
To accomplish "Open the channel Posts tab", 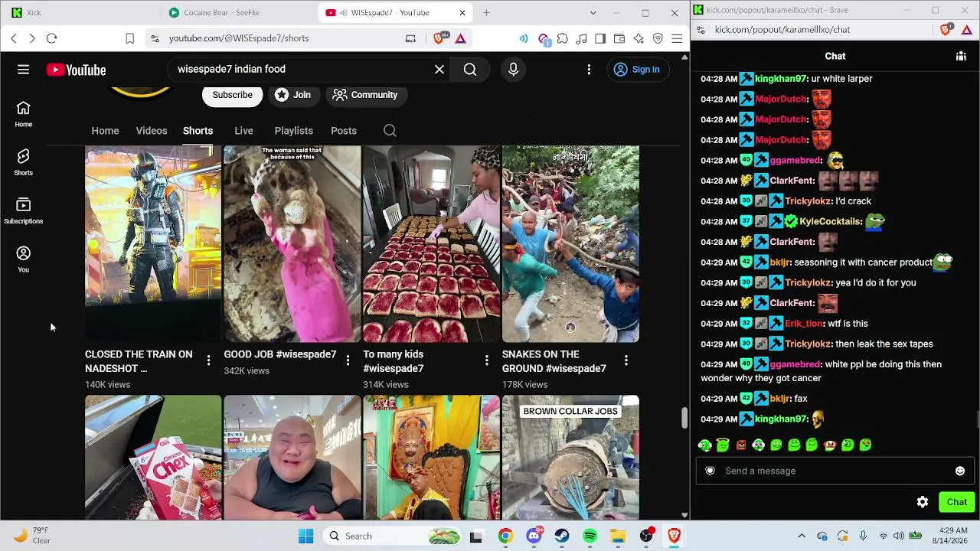I will pyautogui.click(x=344, y=131).
